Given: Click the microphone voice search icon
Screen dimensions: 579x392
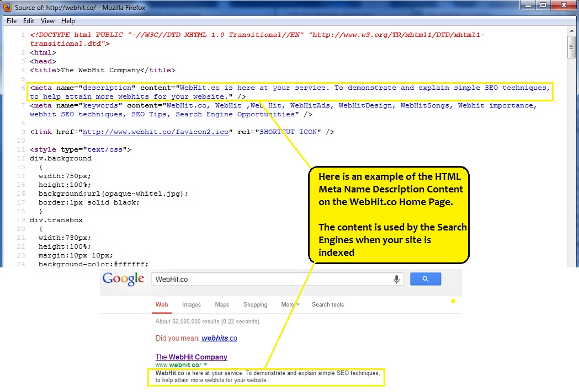Looking at the screenshot, I should point(396,280).
